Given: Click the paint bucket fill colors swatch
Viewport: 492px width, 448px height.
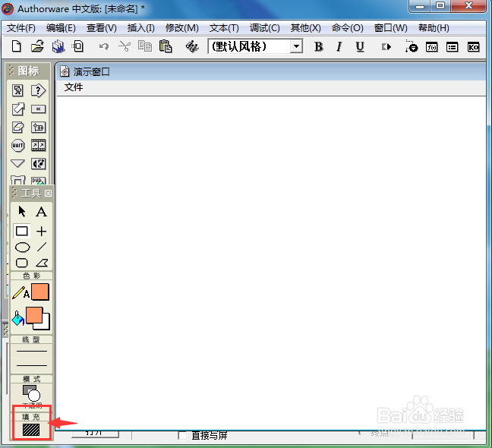Looking at the screenshot, I should (38, 318).
